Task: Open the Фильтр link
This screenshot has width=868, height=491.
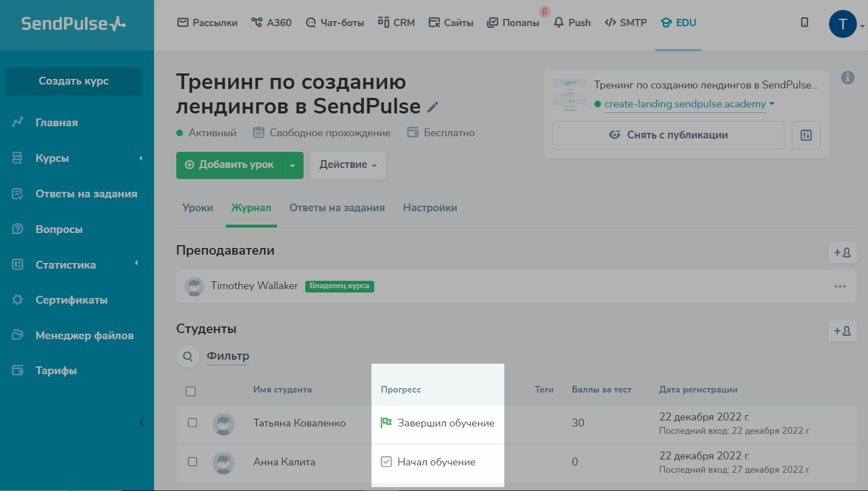Action: (228, 356)
